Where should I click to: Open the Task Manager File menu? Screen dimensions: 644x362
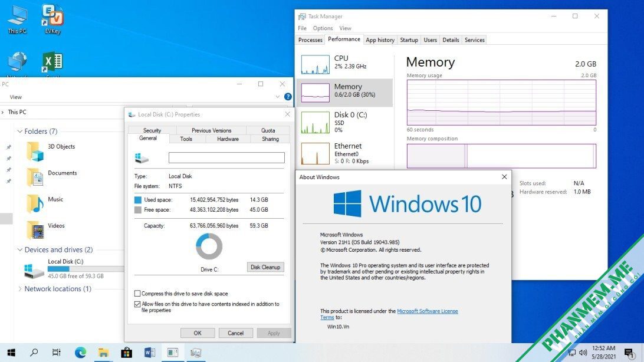[x=303, y=28]
